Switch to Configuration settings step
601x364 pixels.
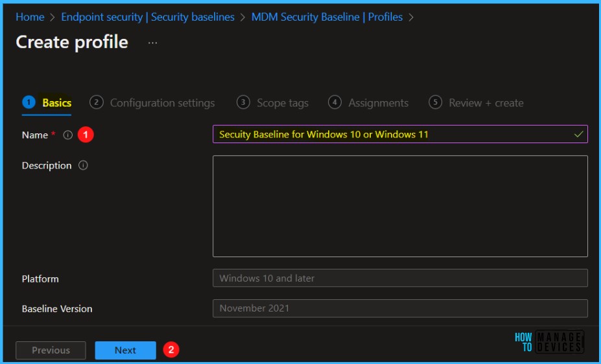[x=152, y=102]
